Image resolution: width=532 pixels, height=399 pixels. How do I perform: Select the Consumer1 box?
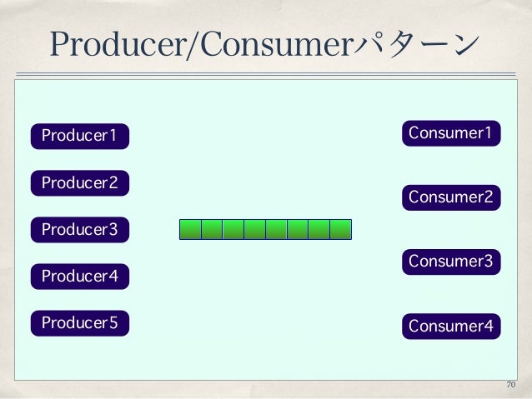pos(451,133)
